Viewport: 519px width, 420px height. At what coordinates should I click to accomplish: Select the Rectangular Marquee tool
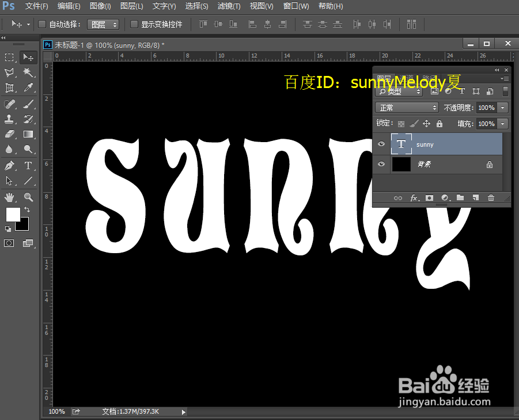(x=9, y=57)
